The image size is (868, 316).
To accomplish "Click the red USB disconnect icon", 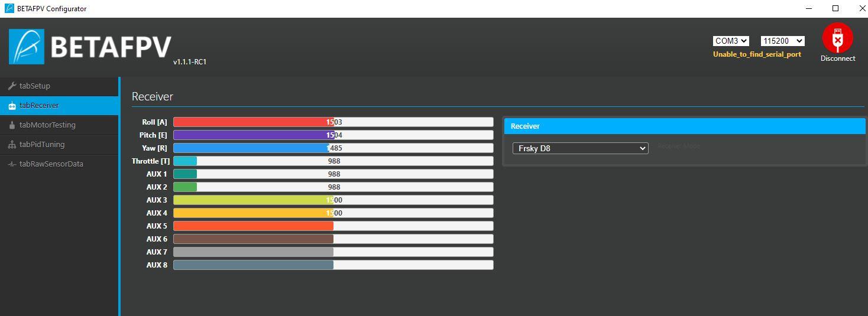I will (x=837, y=38).
